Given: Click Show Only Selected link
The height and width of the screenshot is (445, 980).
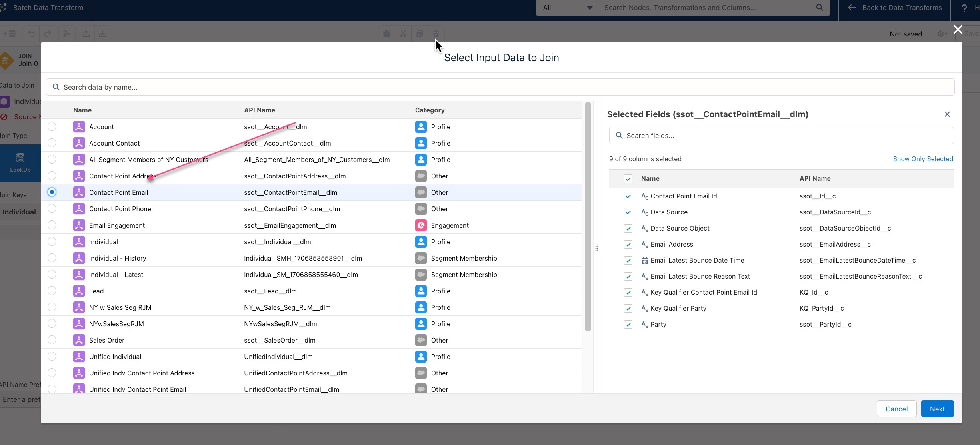Looking at the screenshot, I should 923,159.
